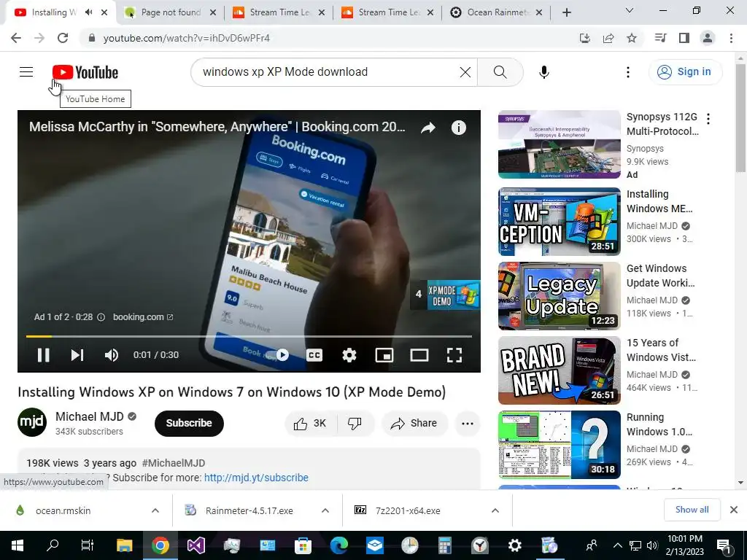This screenshot has height=560, width=747.
Task: Visit booking.com advertiser link
Action: [143, 316]
